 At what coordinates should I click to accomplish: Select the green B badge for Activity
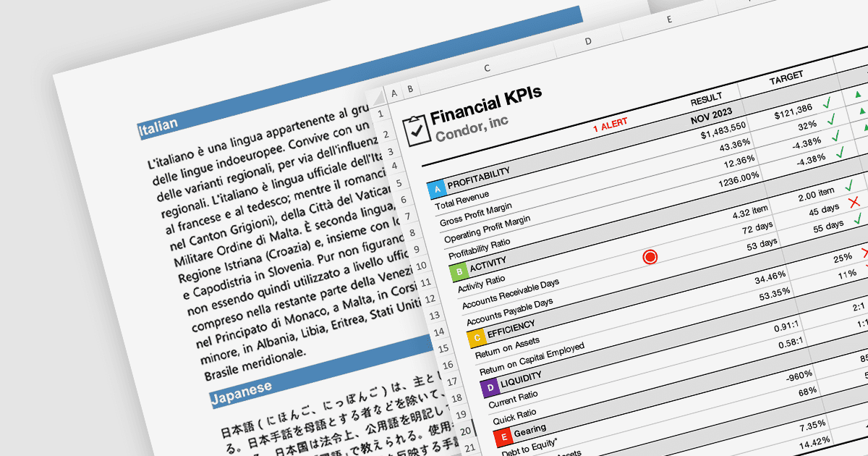[459, 273]
